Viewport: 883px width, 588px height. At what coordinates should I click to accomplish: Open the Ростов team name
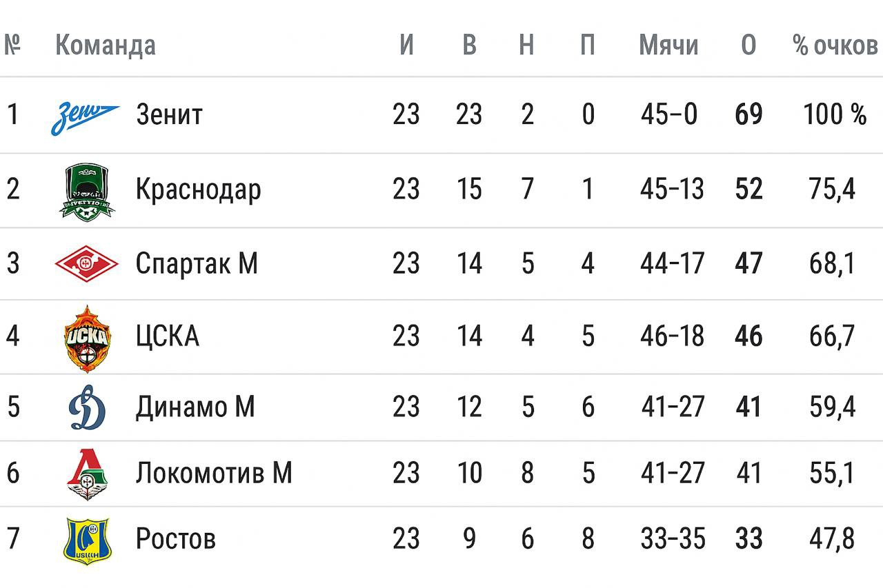click(175, 539)
